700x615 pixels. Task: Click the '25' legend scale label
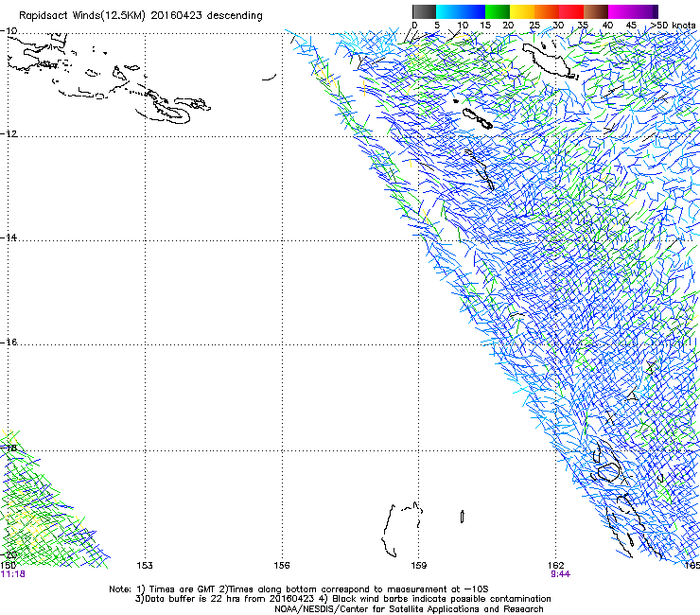pos(534,25)
